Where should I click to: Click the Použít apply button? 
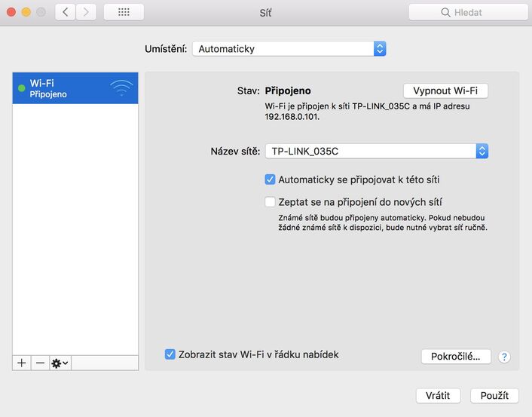[494, 395]
